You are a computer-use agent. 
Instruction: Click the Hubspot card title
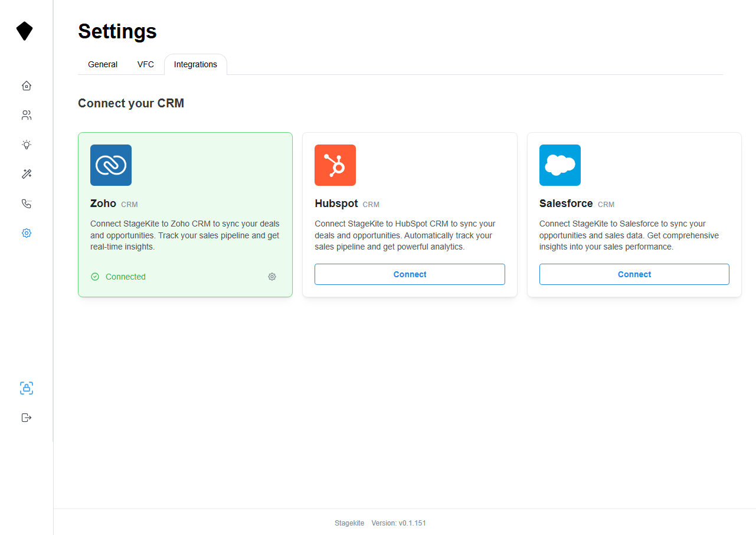click(x=336, y=204)
